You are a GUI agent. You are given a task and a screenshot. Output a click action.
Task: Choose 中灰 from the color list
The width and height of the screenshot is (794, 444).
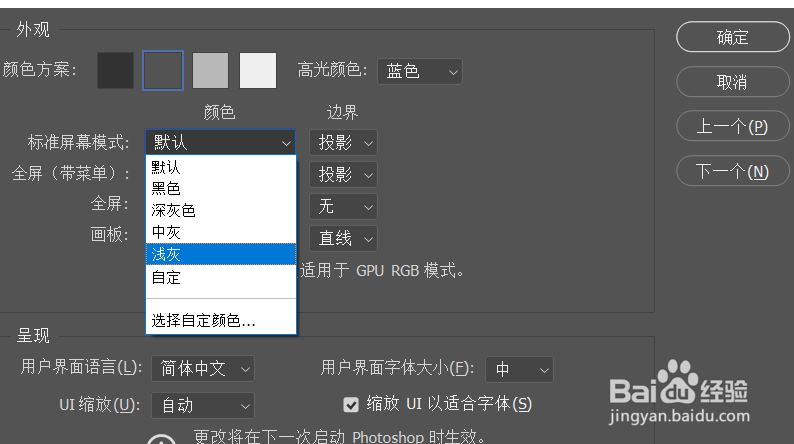pyautogui.click(x=221, y=232)
